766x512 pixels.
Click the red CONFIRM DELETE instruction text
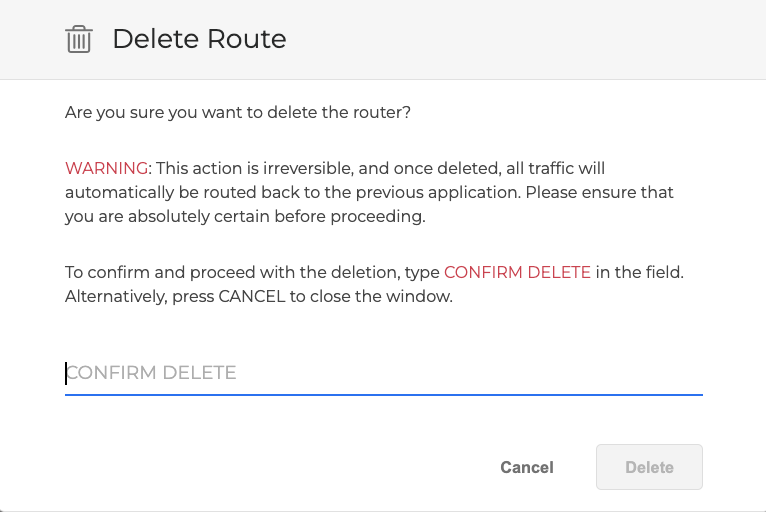click(517, 272)
